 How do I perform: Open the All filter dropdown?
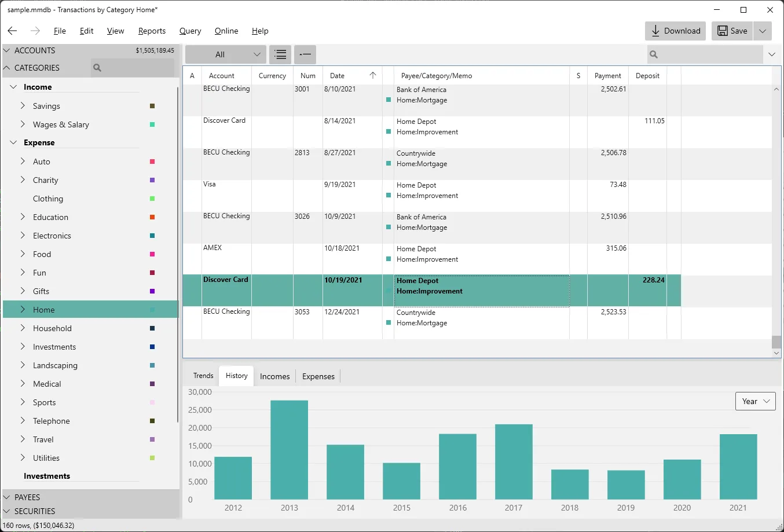(x=226, y=54)
